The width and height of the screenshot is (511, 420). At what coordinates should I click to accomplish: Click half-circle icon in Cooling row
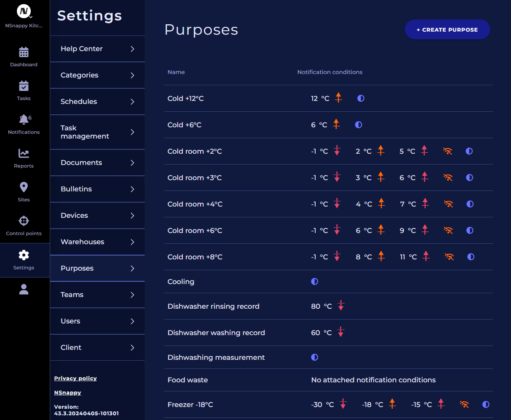click(314, 281)
